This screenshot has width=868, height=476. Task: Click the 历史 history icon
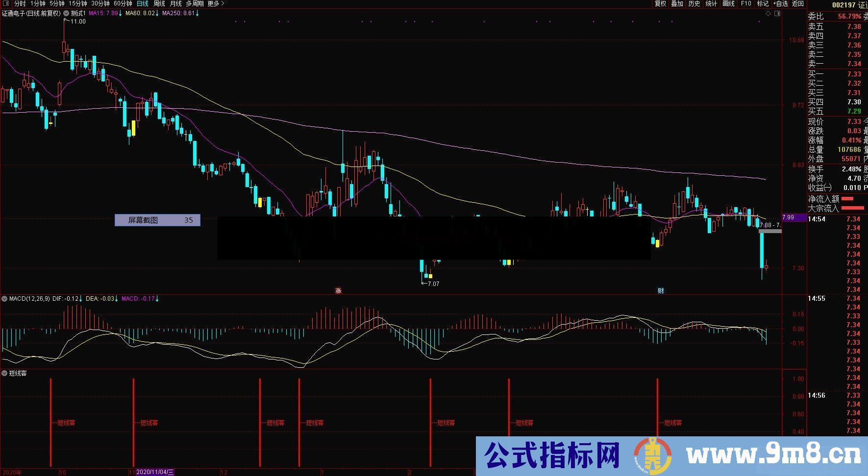click(x=694, y=3)
